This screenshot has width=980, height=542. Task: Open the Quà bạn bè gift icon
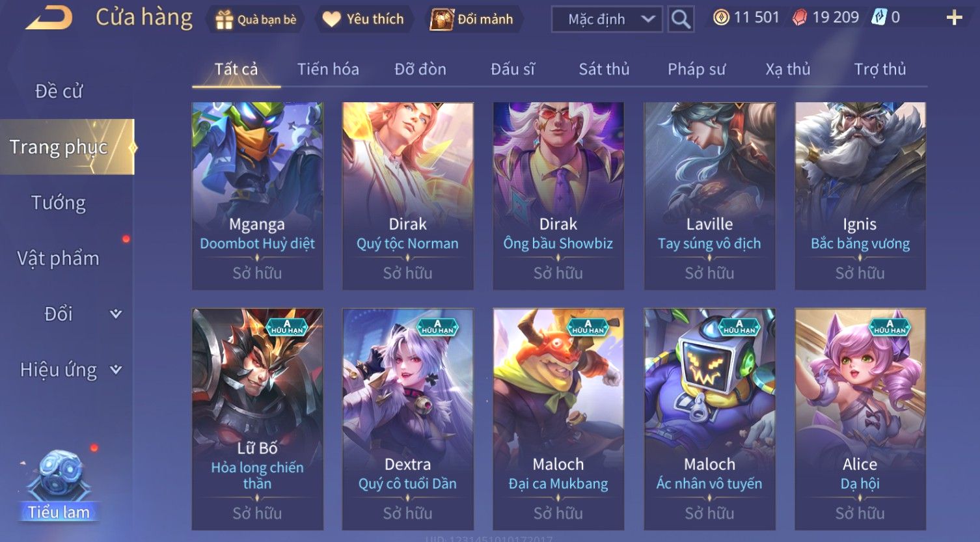224,20
